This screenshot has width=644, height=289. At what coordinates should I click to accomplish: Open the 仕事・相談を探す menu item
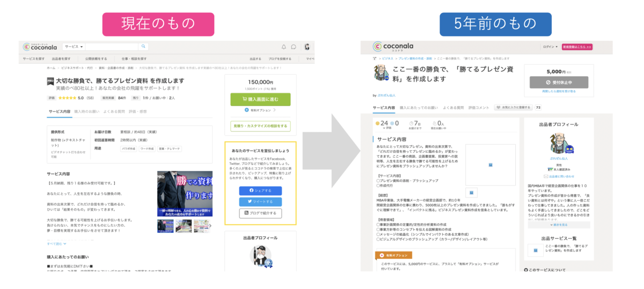(x=134, y=58)
